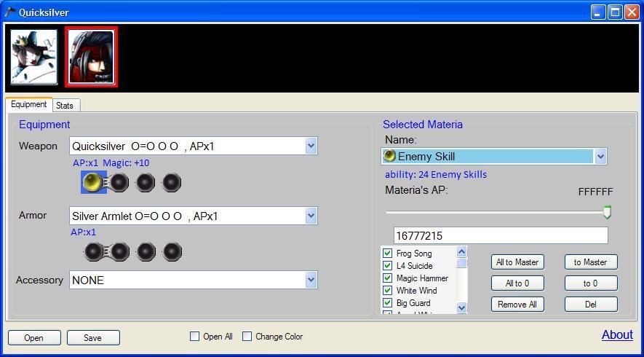Image resolution: width=644 pixels, height=357 pixels.
Task: Select the red-framed Vincent portrait
Action: (91, 57)
